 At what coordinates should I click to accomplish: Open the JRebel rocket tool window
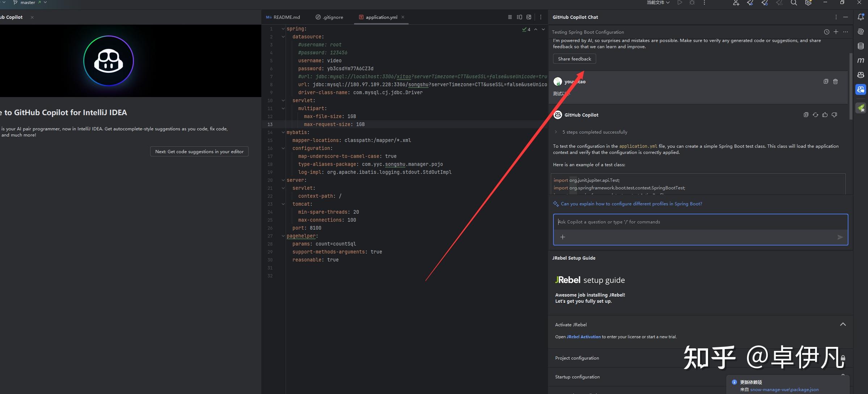(861, 108)
